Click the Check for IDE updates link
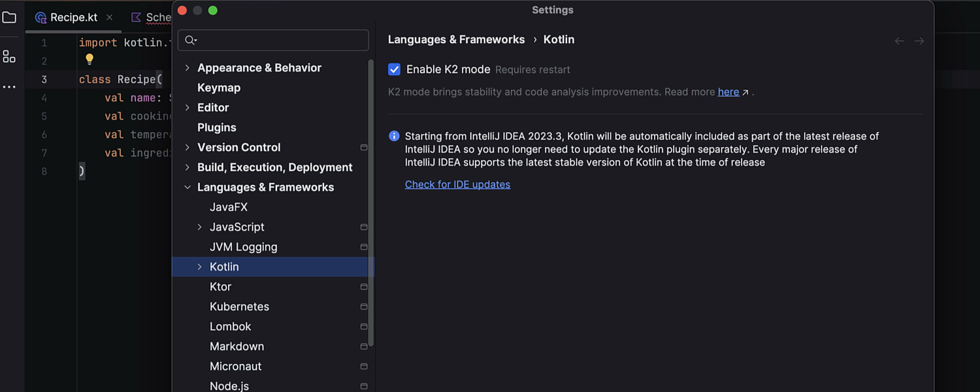Image resolution: width=980 pixels, height=392 pixels. tap(457, 185)
